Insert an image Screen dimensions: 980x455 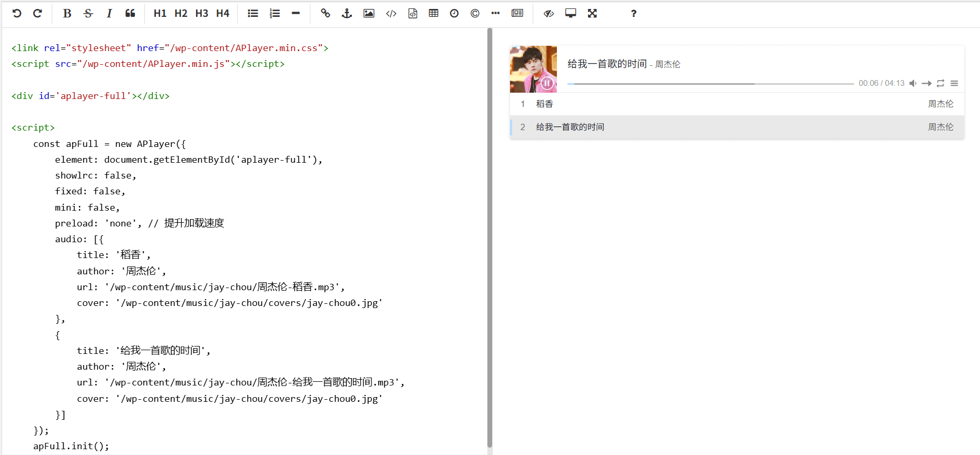coord(369,14)
